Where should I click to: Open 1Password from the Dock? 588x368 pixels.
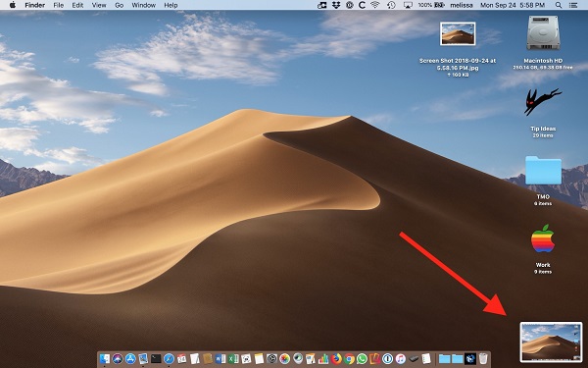pos(387,359)
